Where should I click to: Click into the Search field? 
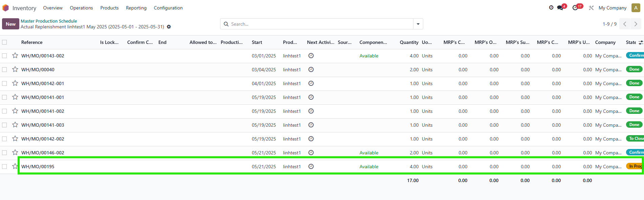318,24
